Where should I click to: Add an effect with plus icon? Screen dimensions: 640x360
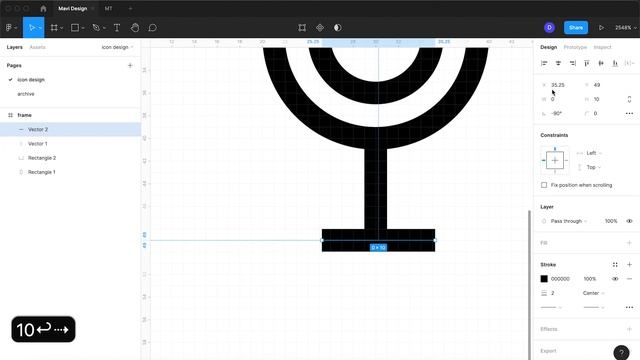click(629, 329)
